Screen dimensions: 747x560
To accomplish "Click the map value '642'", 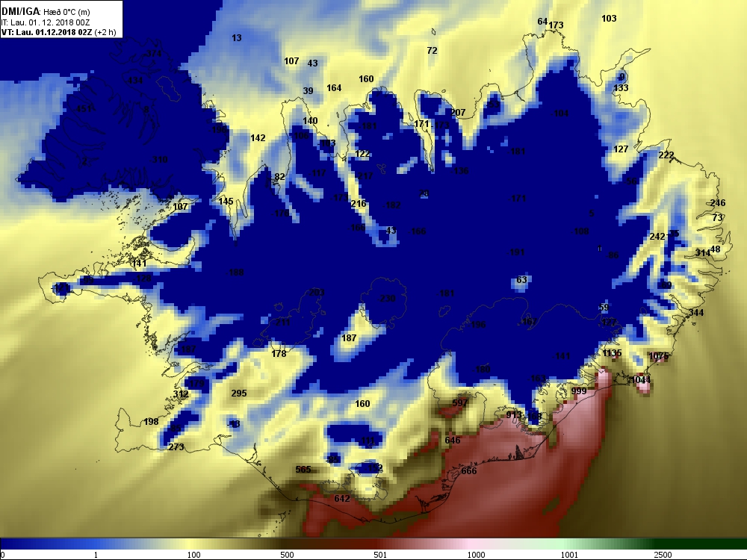I will click(x=342, y=499).
